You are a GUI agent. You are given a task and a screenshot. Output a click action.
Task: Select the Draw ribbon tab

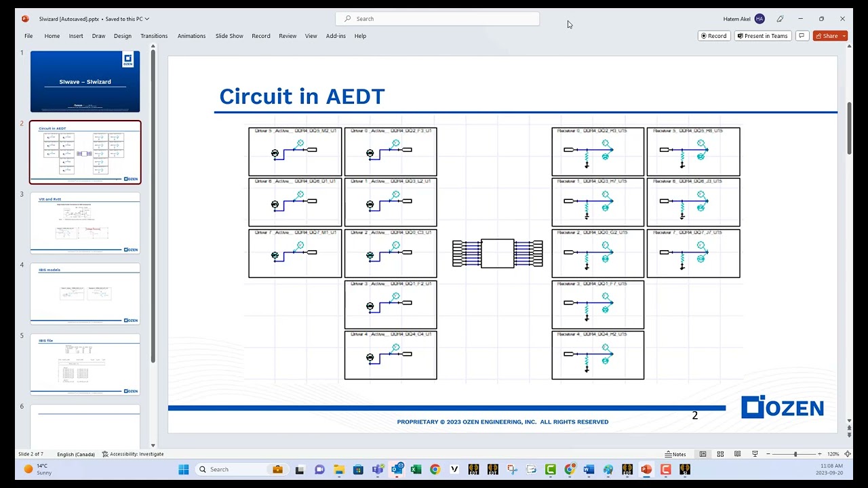click(99, 36)
